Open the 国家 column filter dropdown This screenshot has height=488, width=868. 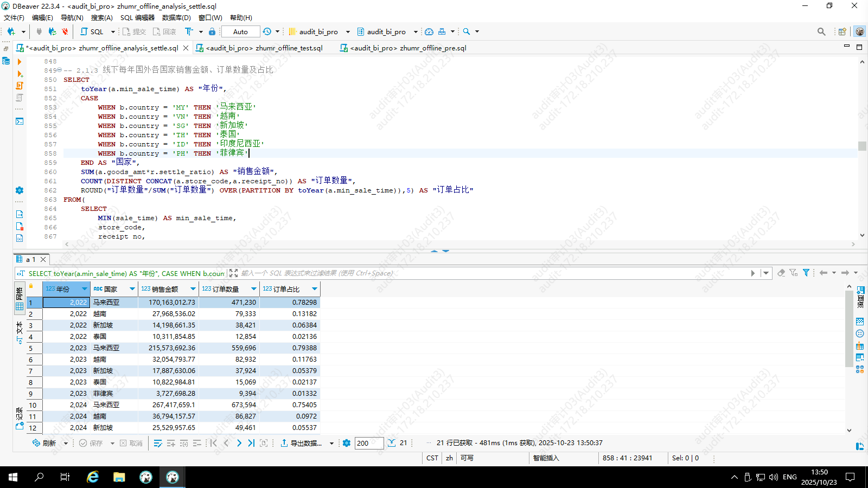(x=132, y=289)
